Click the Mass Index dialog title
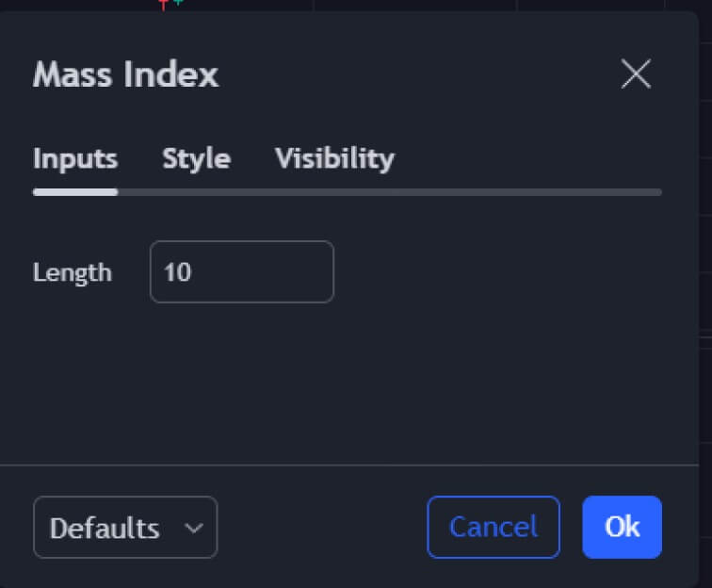Image resolution: width=712 pixels, height=588 pixels. (x=125, y=74)
